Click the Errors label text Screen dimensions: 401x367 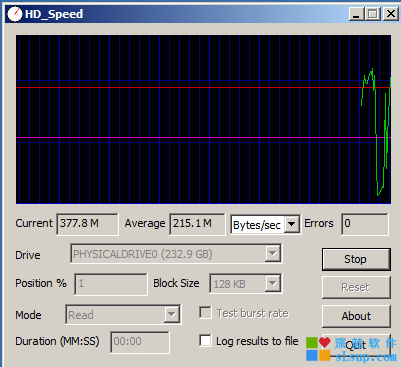(319, 223)
